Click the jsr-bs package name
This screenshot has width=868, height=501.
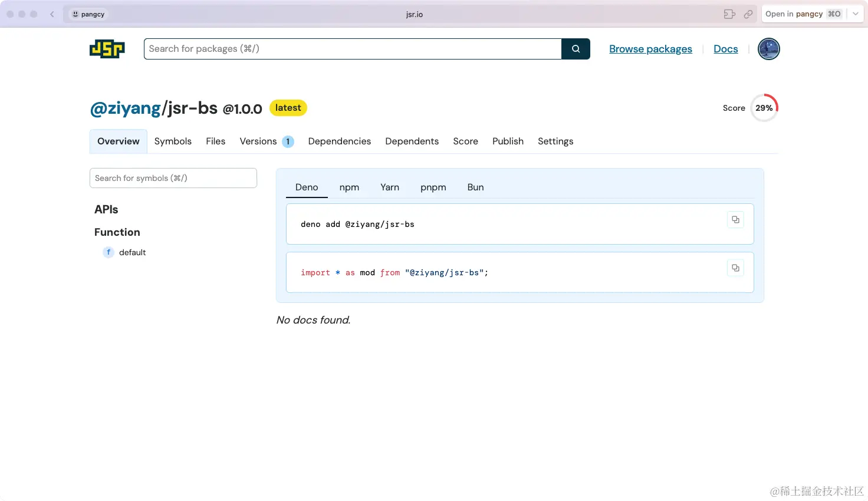click(x=192, y=108)
